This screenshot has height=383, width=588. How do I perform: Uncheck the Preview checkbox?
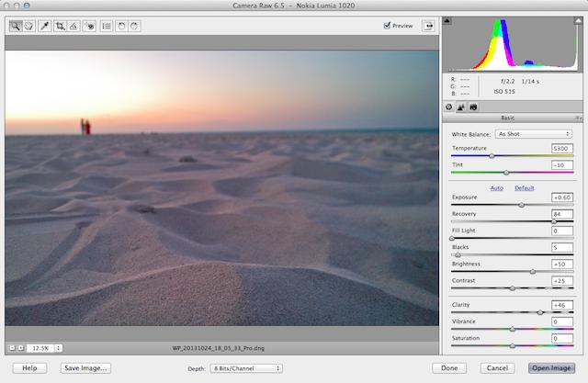click(387, 26)
